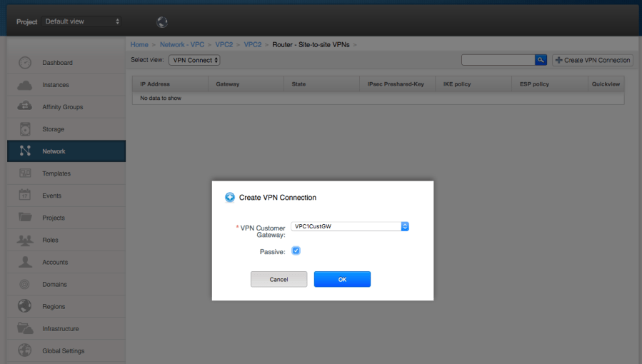Select Global Settings in the sidebar
Screen dimensions: 642x364
point(63,351)
